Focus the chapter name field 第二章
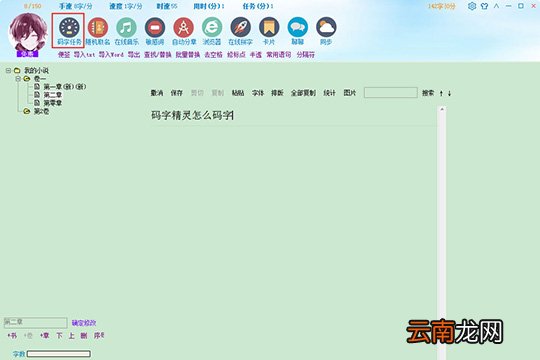Screen dimensions: 540x360 tap(35, 322)
